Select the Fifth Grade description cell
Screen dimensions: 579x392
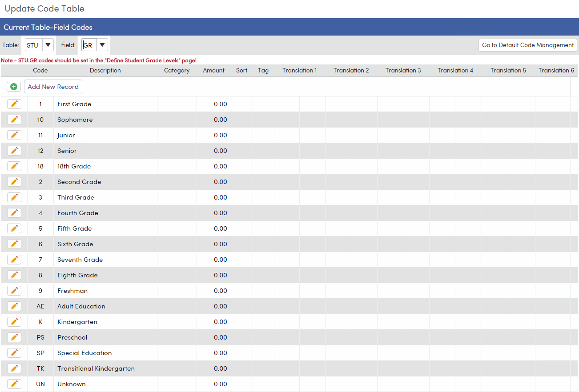point(105,228)
